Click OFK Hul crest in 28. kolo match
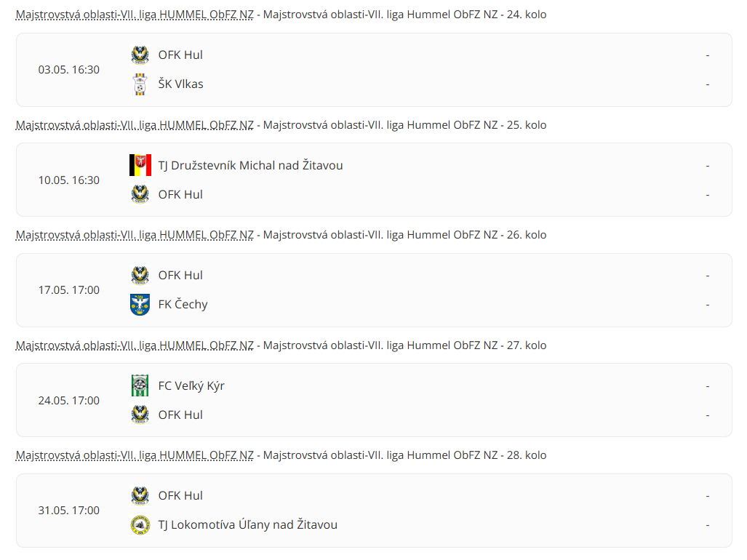This screenshot has width=747, height=560. click(140, 496)
